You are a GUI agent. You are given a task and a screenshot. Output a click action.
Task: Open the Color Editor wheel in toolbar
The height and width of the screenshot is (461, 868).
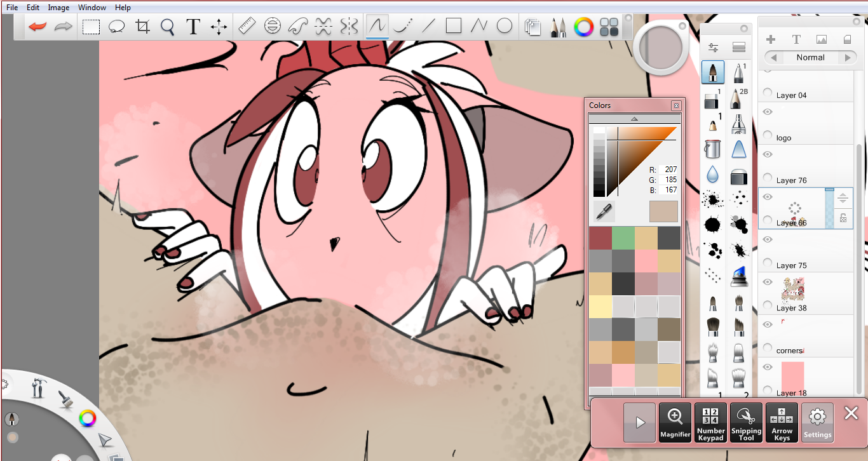point(583,27)
